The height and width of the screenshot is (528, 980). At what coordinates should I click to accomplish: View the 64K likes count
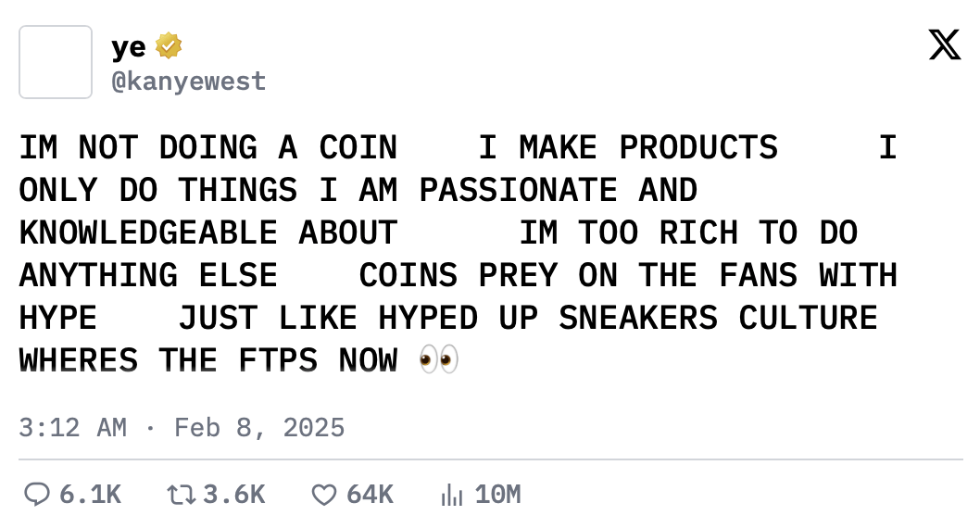[370, 495]
